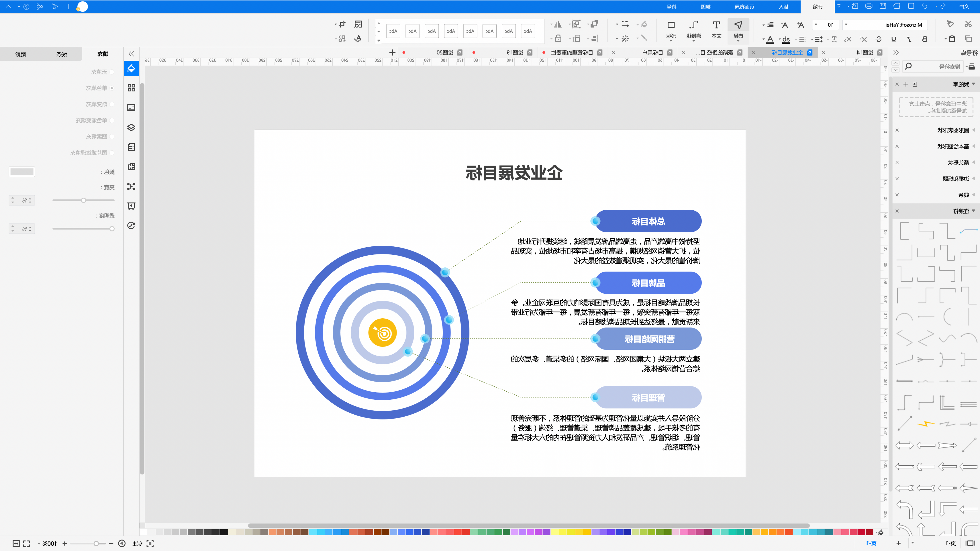The width and height of the screenshot is (980, 551).
Task: Open the history clock icon in sidebar
Action: click(131, 226)
